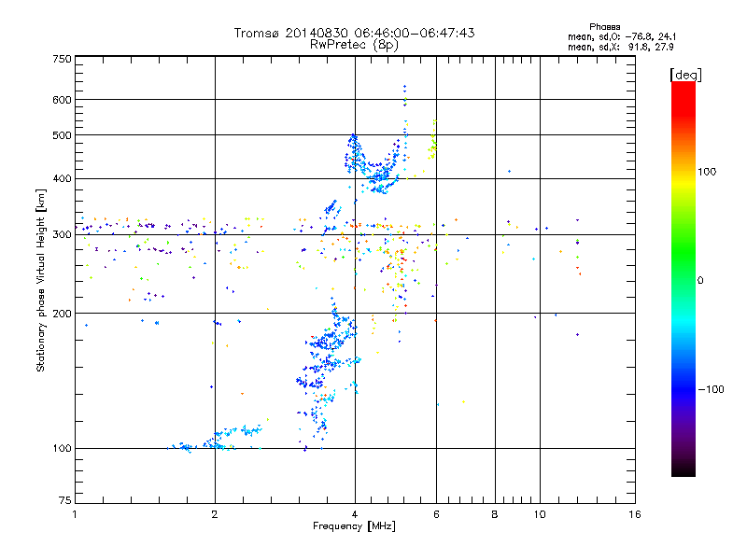Click the y-axis tick label '500'
This screenshot has height=560, width=747.
coord(62,135)
